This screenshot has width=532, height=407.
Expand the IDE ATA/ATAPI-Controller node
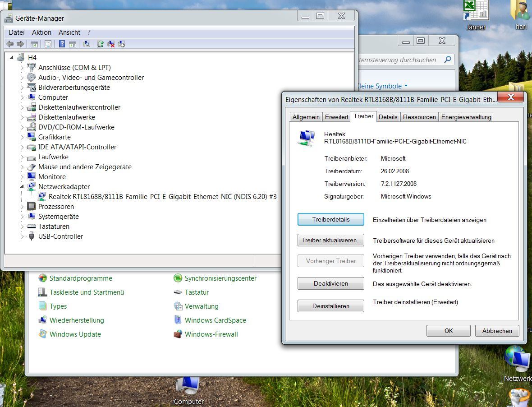pyautogui.click(x=22, y=147)
